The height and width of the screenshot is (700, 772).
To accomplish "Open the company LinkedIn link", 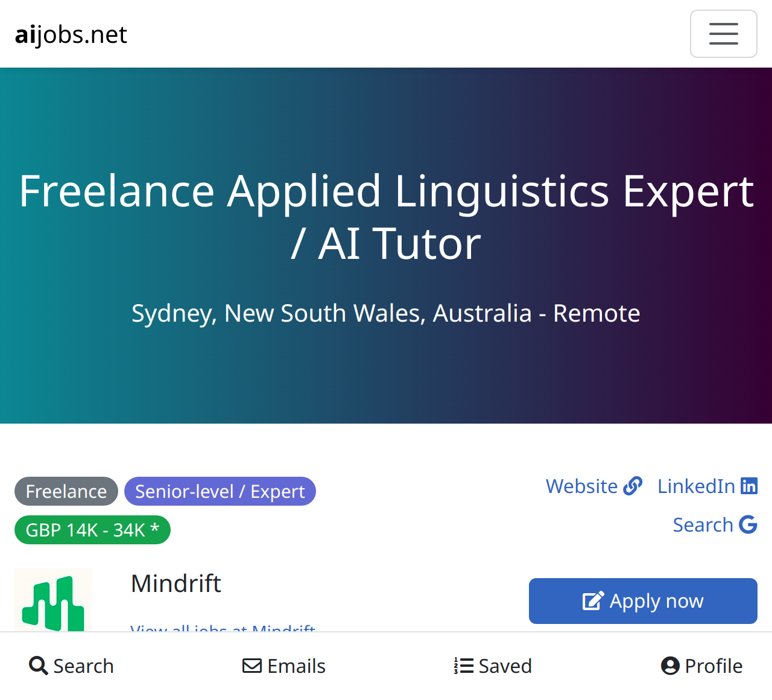I will point(707,486).
